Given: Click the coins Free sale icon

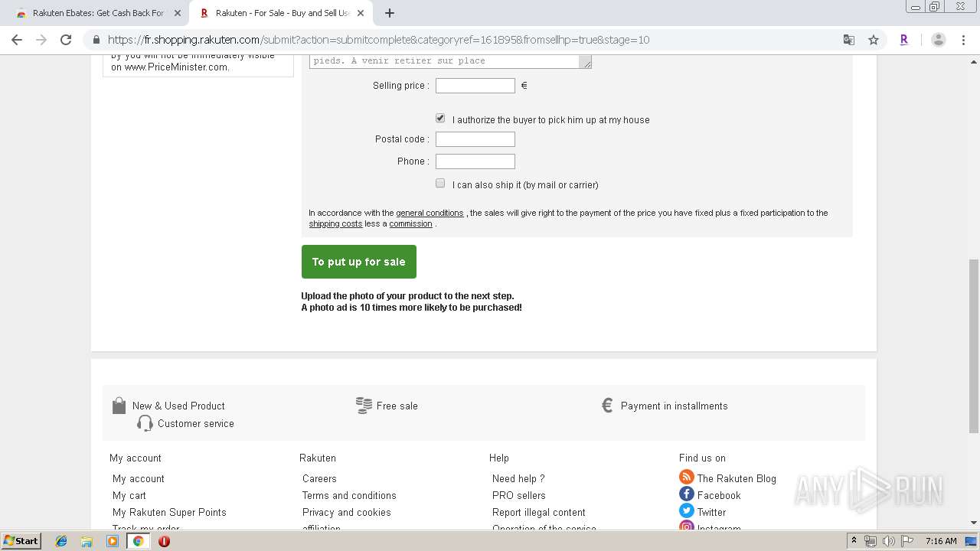Looking at the screenshot, I should click(x=364, y=406).
